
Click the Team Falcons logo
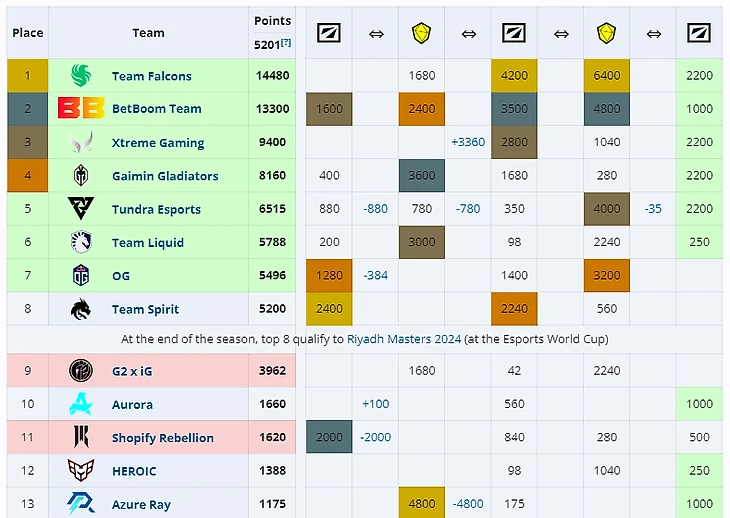tap(81, 75)
